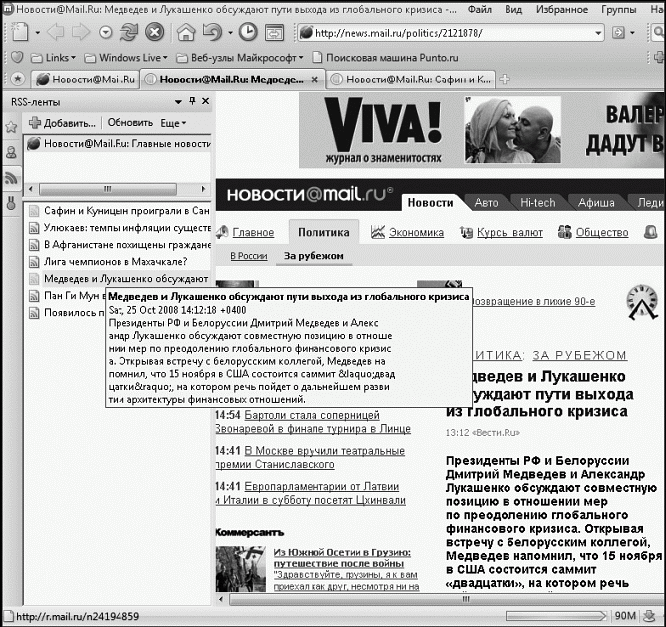Open the Южная Осетия article thumbnail

[x=240, y=569]
